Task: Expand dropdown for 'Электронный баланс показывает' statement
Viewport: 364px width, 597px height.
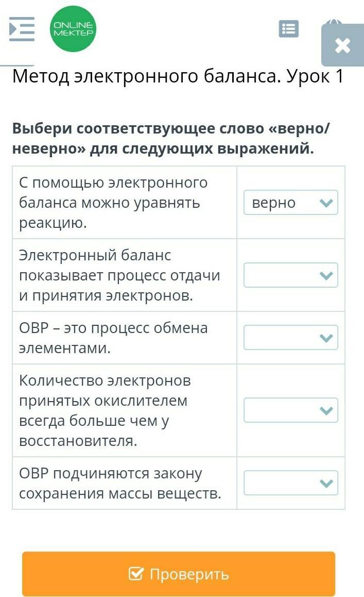Action: click(x=290, y=275)
